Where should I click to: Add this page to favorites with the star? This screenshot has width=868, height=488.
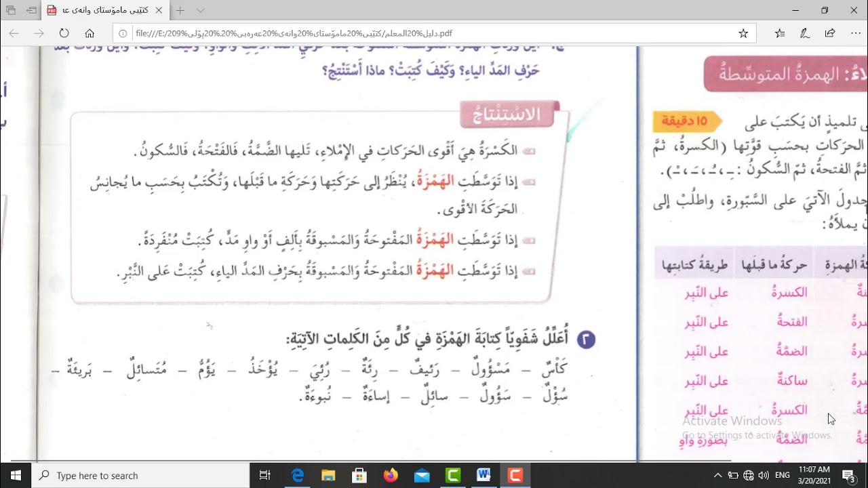click(x=743, y=33)
